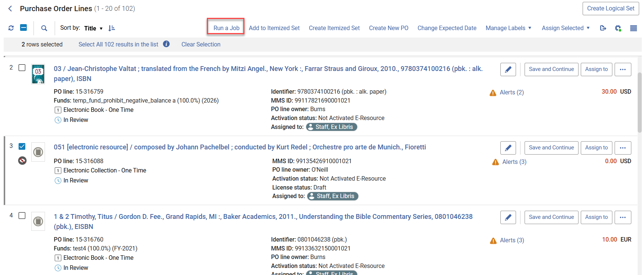Click the row density lines icon

(x=633, y=28)
